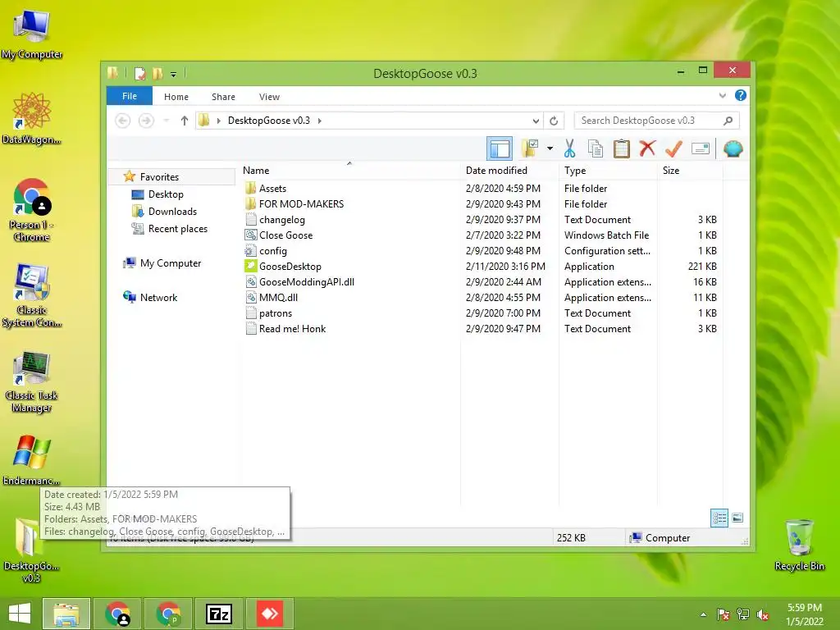
Task: Open the Home ribbon tab
Action: click(x=176, y=97)
